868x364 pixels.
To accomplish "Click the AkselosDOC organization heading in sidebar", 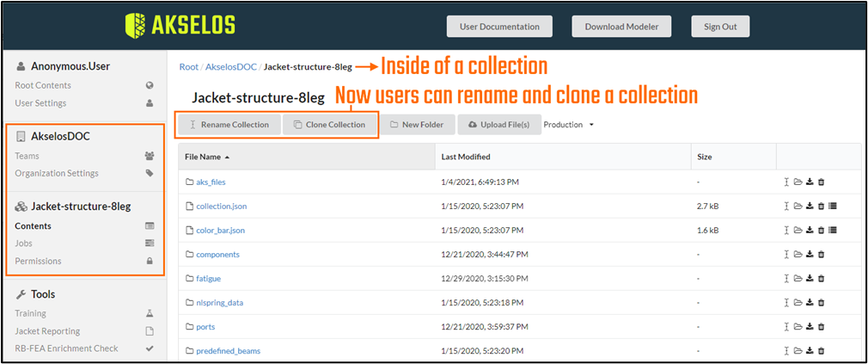I will coord(60,136).
